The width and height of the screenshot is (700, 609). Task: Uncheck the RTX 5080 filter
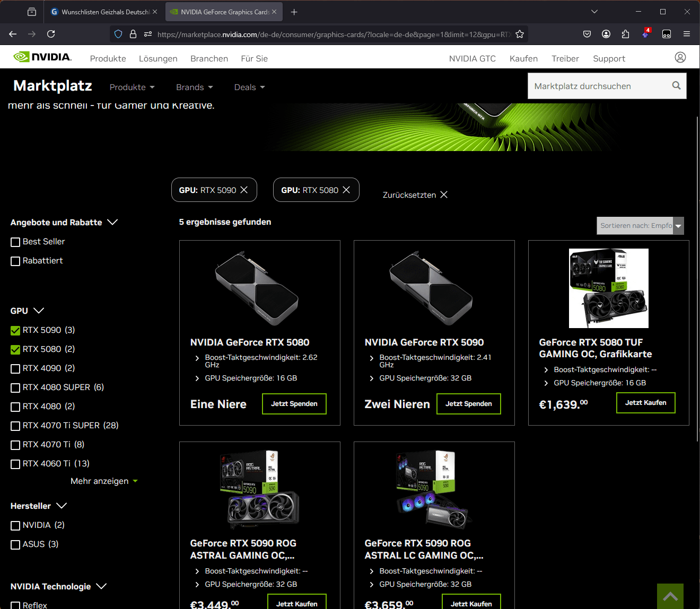pyautogui.click(x=15, y=350)
